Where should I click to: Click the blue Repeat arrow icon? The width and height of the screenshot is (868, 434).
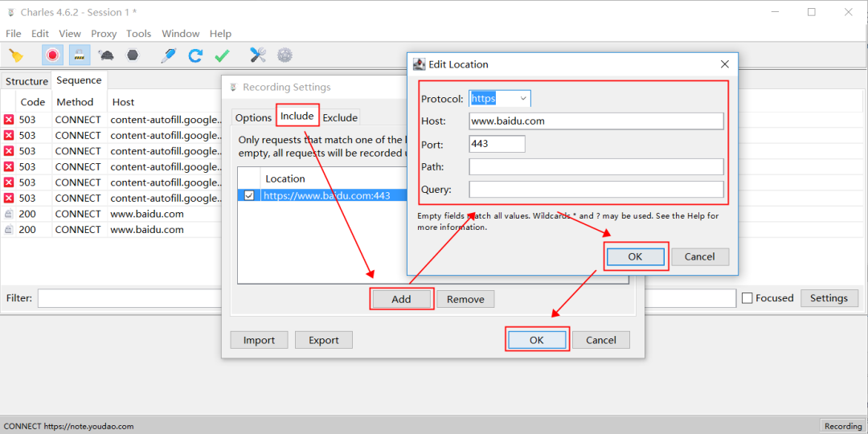pos(195,55)
